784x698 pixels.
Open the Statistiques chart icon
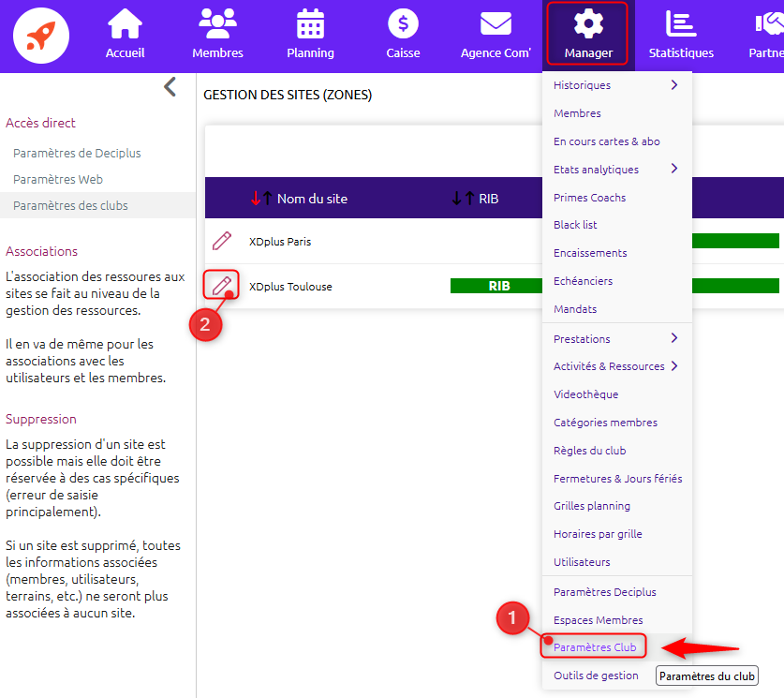pos(681,23)
